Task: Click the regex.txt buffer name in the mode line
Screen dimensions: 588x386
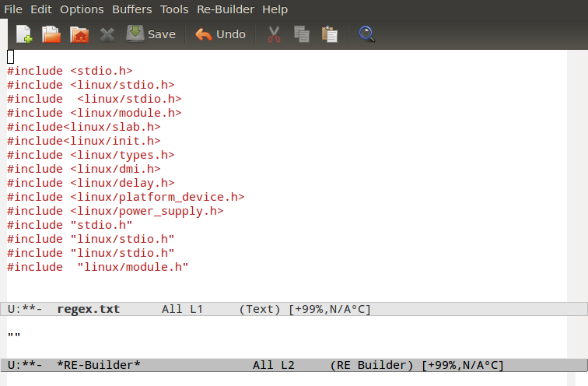Action: (x=88, y=309)
